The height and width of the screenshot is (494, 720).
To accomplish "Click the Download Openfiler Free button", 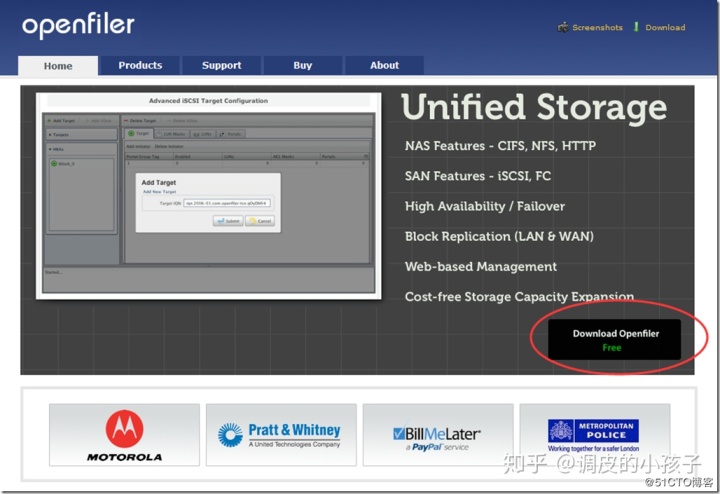I will (614, 339).
